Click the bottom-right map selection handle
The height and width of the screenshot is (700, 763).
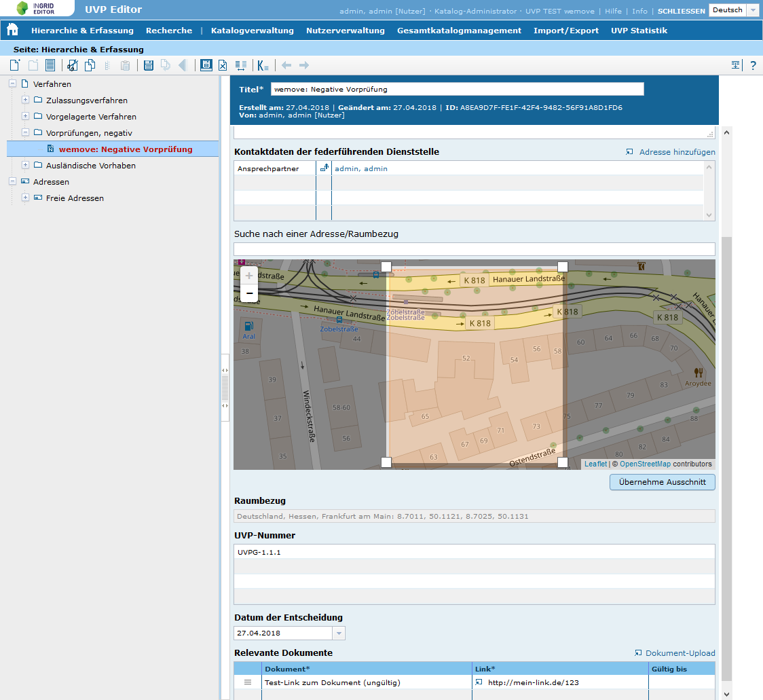point(562,462)
